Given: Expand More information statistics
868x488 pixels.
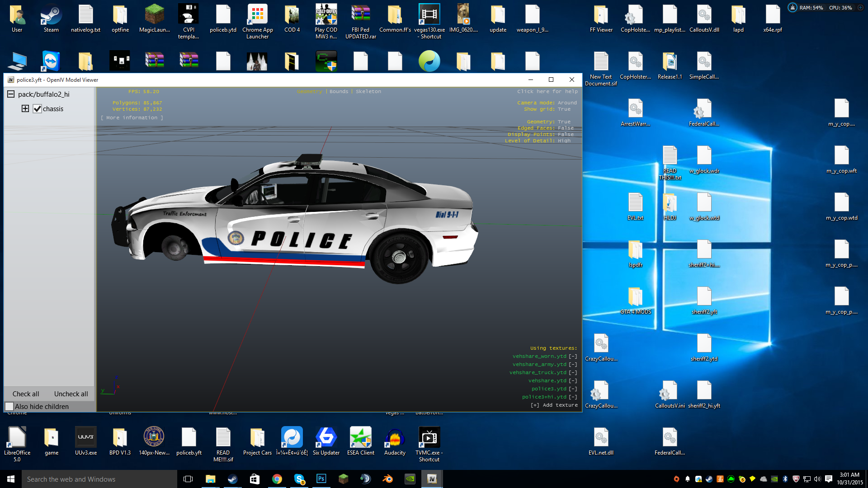Looking at the screenshot, I should (132, 117).
